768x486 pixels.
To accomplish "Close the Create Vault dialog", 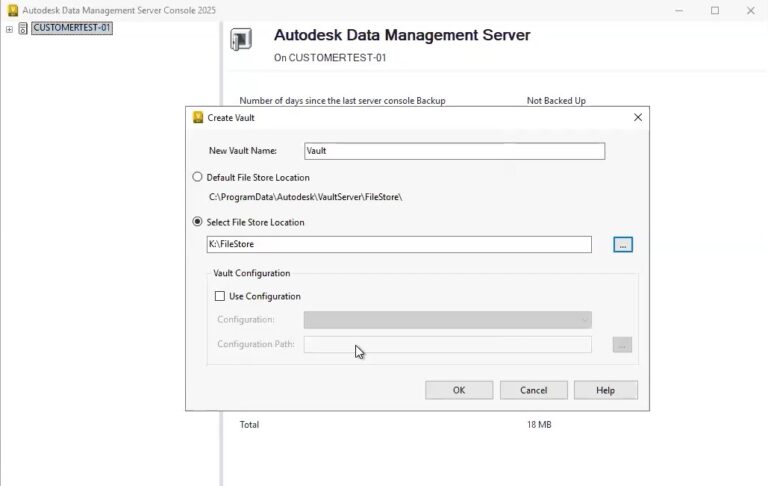I will pos(638,118).
